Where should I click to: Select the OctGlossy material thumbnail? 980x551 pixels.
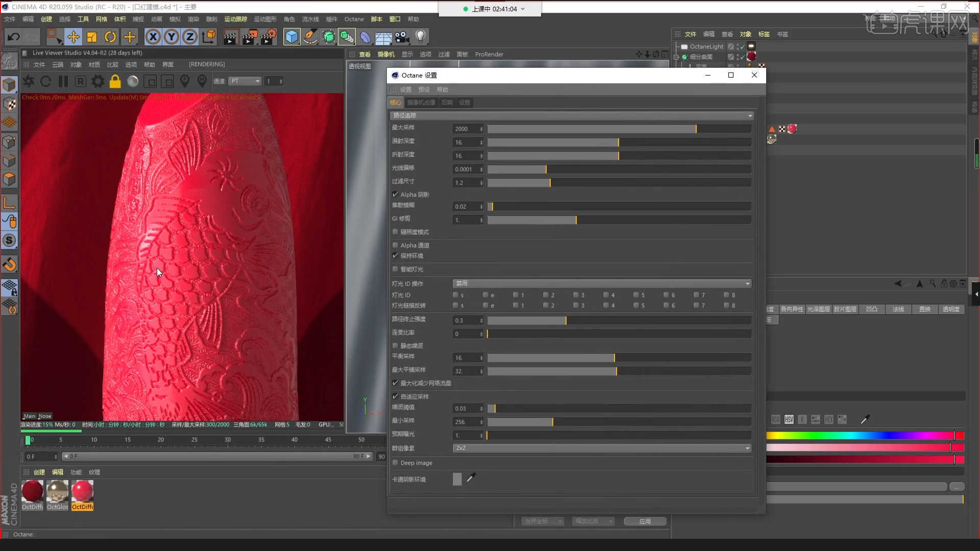(x=57, y=495)
